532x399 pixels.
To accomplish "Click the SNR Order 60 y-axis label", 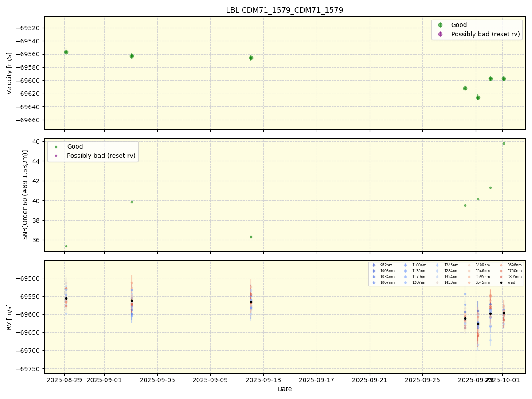I will [25, 195].
